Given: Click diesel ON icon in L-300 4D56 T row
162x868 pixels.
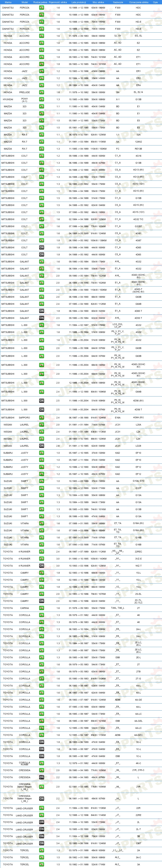Looking at the screenshot, I should (41, 410).
